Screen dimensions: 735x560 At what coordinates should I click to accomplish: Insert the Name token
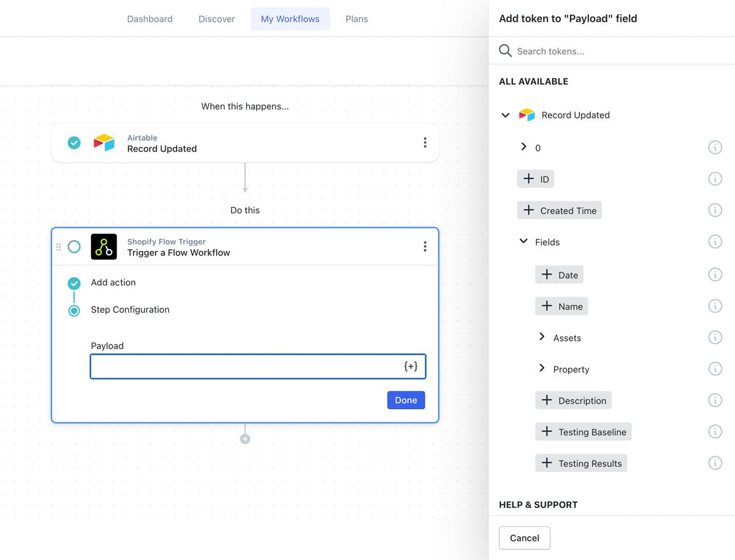(x=562, y=306)
